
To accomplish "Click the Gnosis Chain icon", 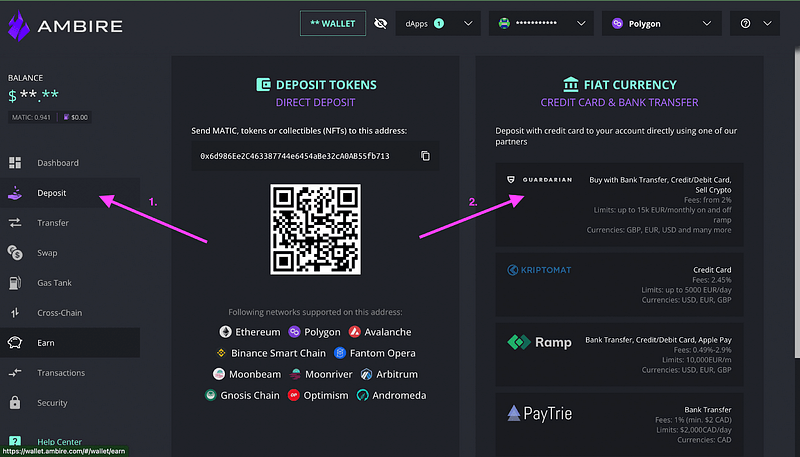I will pyautogui.click(x=210, y=395).
